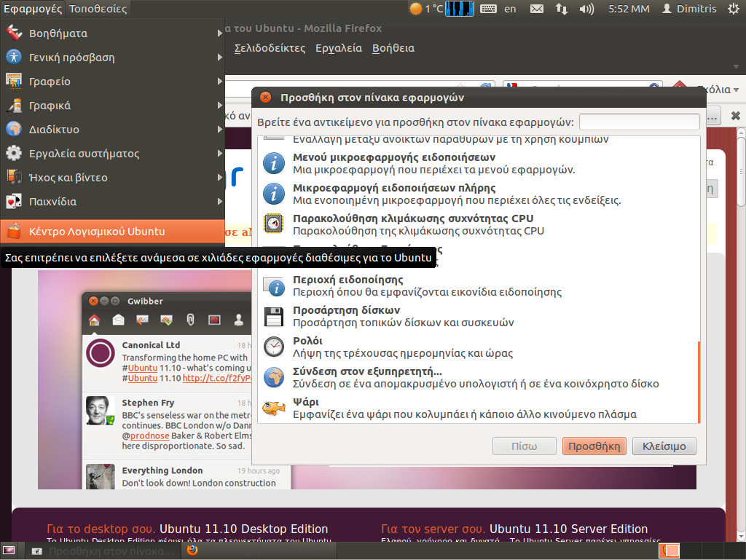Follow the #Ubuntu hashtag link in first line
This screenshot has width=746, height=560.
point(140,368)
